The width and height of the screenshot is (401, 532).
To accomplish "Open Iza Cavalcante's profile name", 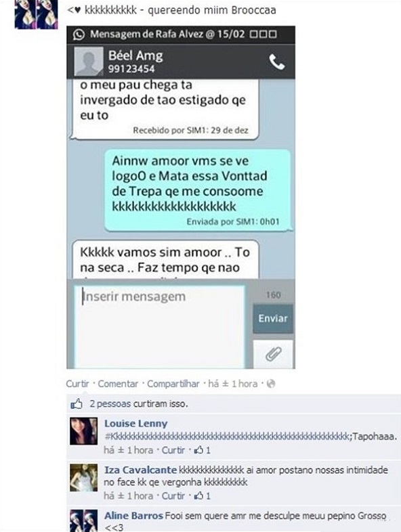I will pyautogui.click(x=141, y=470).
